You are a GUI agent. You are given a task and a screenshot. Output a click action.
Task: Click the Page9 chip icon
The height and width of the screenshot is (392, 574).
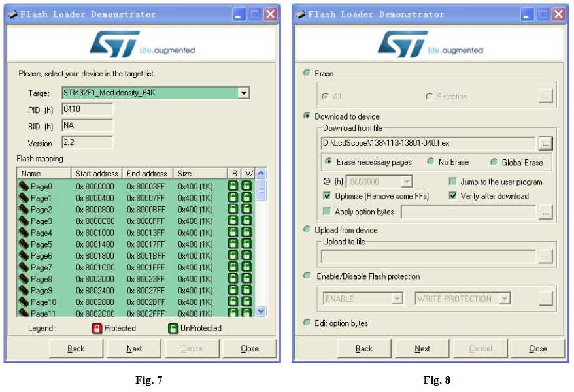(24, 290)
